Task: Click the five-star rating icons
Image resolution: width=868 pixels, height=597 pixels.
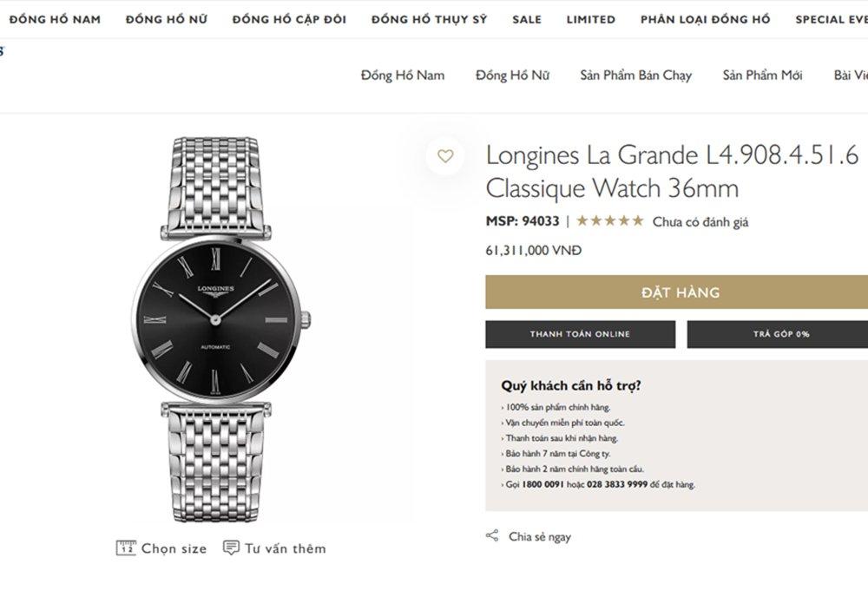Action: [x=609, y=221]
